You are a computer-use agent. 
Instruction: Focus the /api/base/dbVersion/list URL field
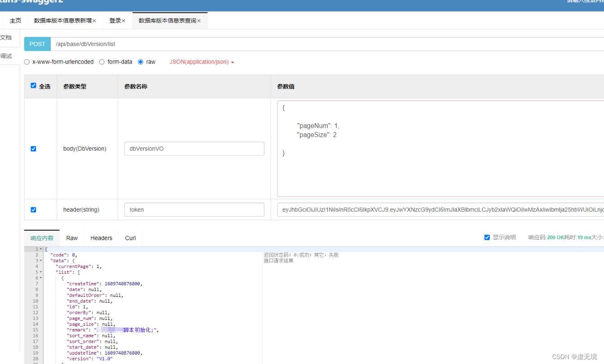coord(327,44)
